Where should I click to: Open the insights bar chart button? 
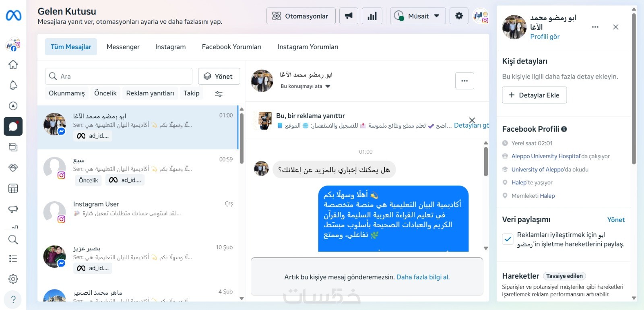(x=372, y=16)
